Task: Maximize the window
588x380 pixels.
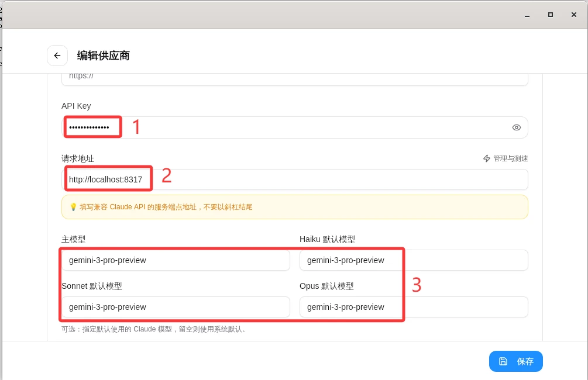Action: [551, 15]
